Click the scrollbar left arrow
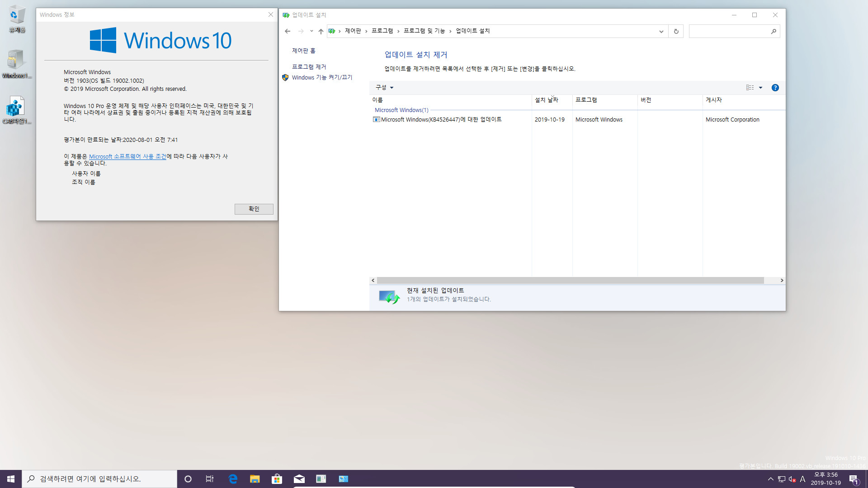868x488 pixels. [373, 281]
